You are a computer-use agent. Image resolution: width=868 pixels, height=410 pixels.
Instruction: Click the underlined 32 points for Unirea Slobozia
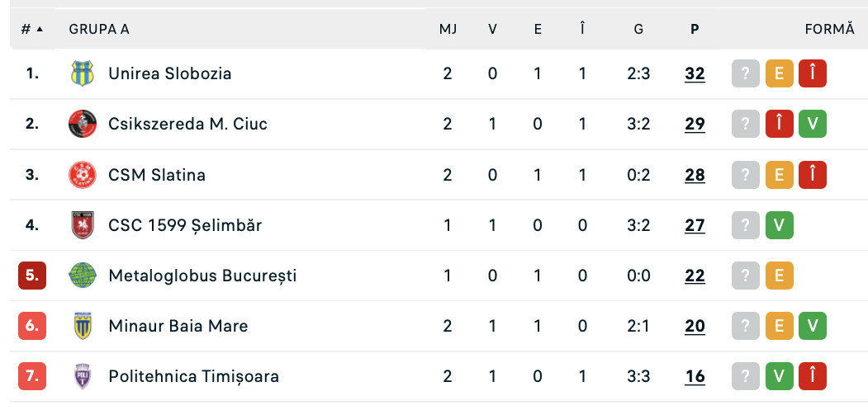tap(695, 73)
